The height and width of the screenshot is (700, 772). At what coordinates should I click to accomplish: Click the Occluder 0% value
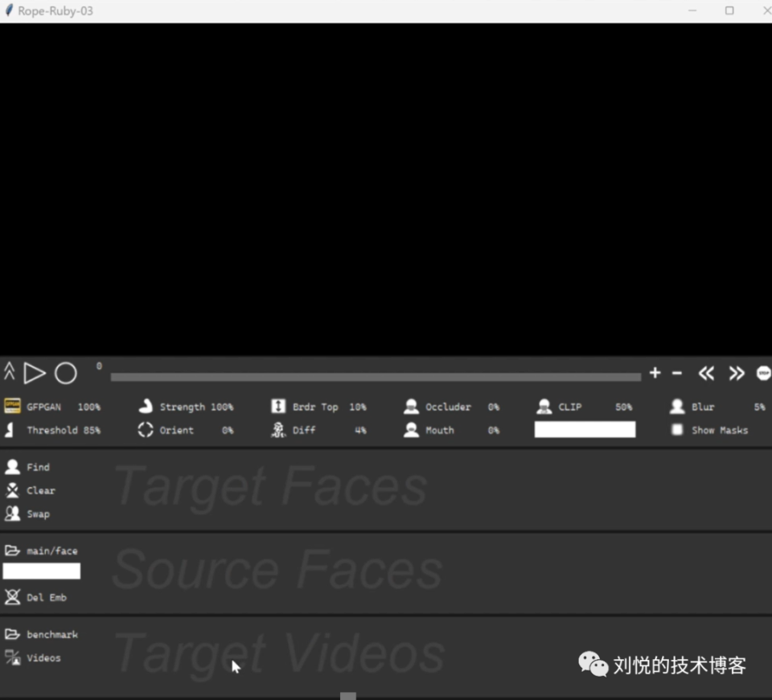(493, 407)
